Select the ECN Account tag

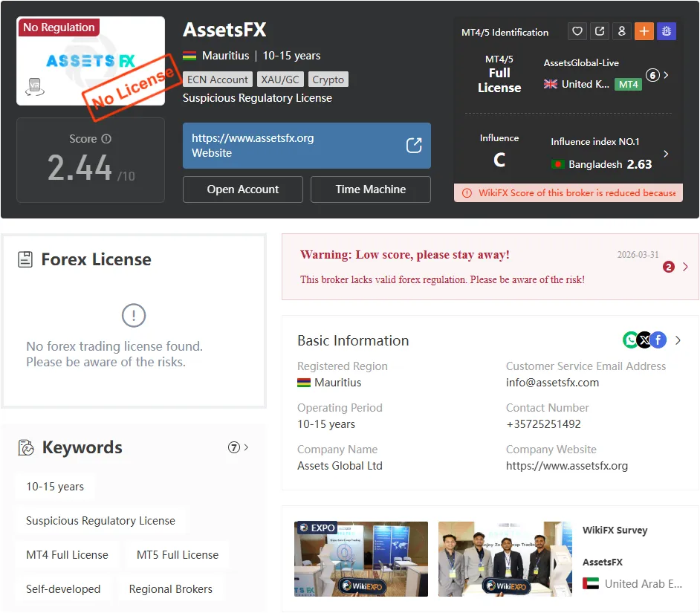(218, 80)
